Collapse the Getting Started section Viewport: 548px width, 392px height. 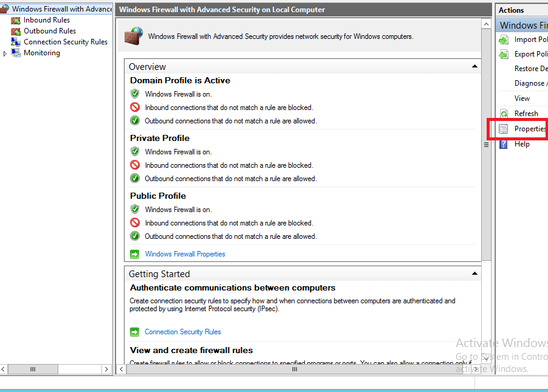[x=474, y=273]
